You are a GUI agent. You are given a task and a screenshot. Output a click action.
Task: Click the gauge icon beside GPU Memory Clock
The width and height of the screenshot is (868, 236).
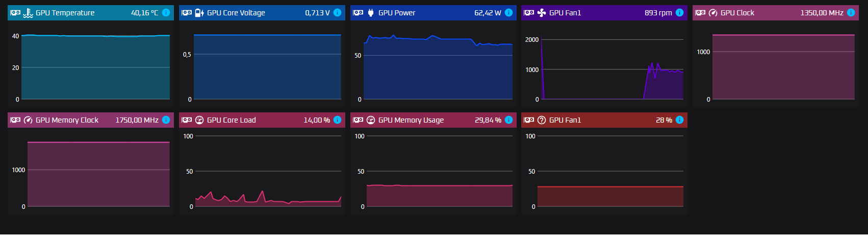coord(28,120)
